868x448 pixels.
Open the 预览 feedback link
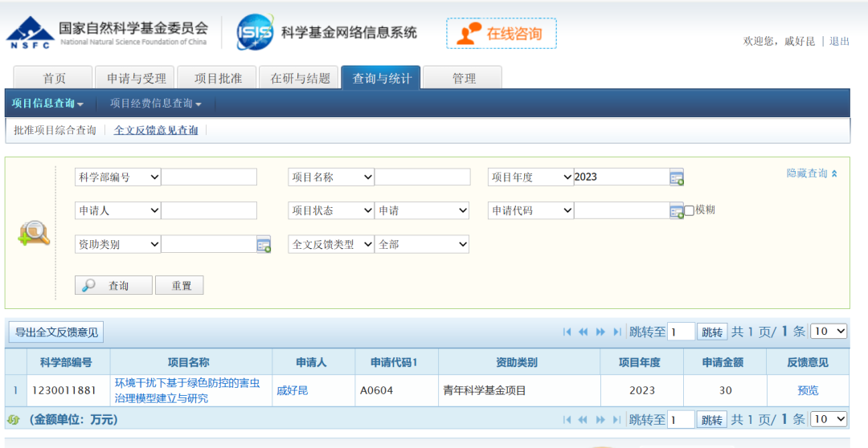(808, 390)
